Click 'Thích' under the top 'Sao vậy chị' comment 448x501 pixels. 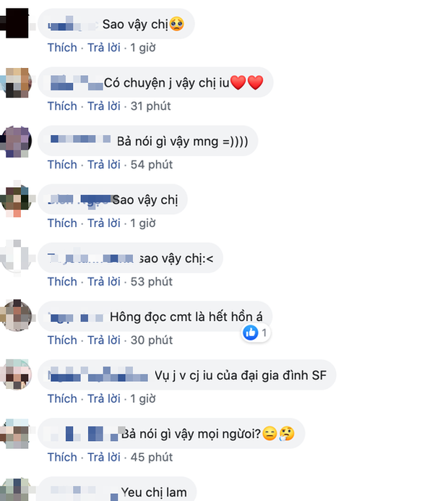point(62,48)
